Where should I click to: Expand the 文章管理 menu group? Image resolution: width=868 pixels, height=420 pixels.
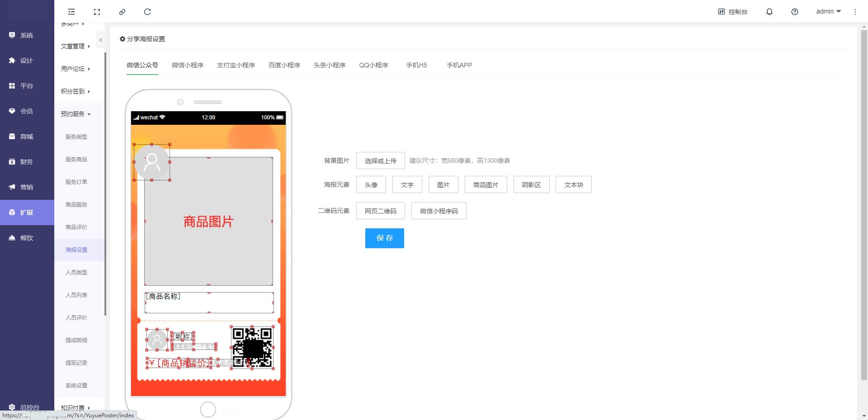pyautogui.click(x=75, y=46)
